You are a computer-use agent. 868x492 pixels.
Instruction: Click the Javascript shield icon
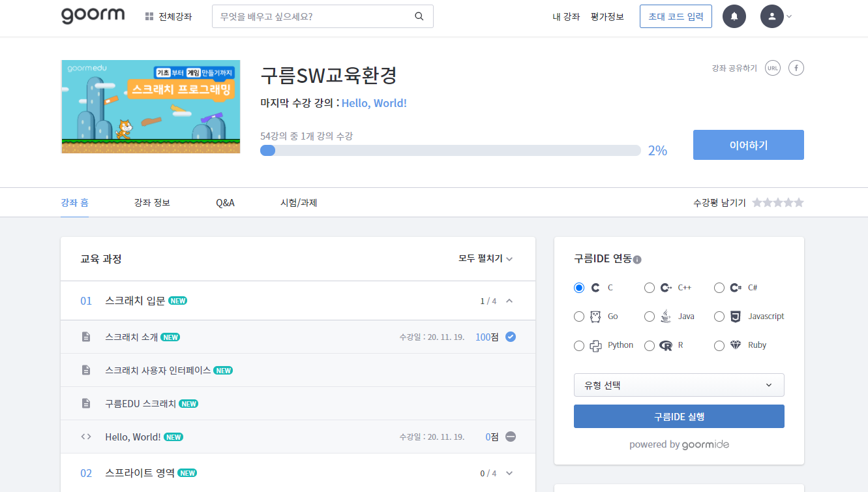coord(736,316)
